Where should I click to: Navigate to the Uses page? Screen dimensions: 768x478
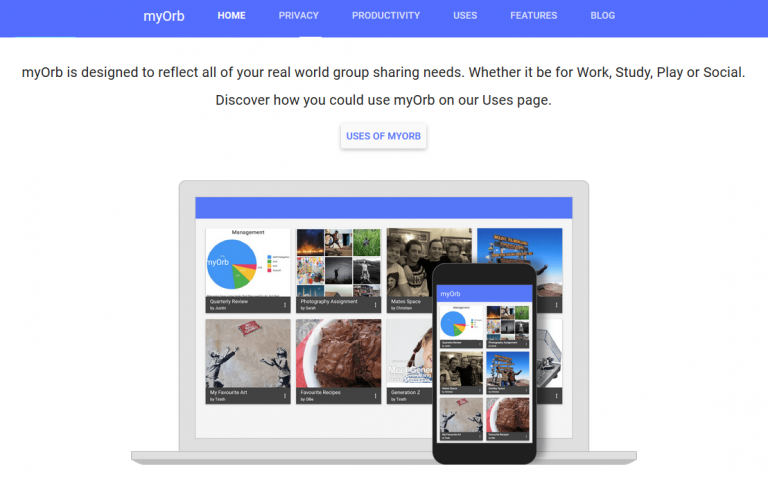tap(465, 16)
